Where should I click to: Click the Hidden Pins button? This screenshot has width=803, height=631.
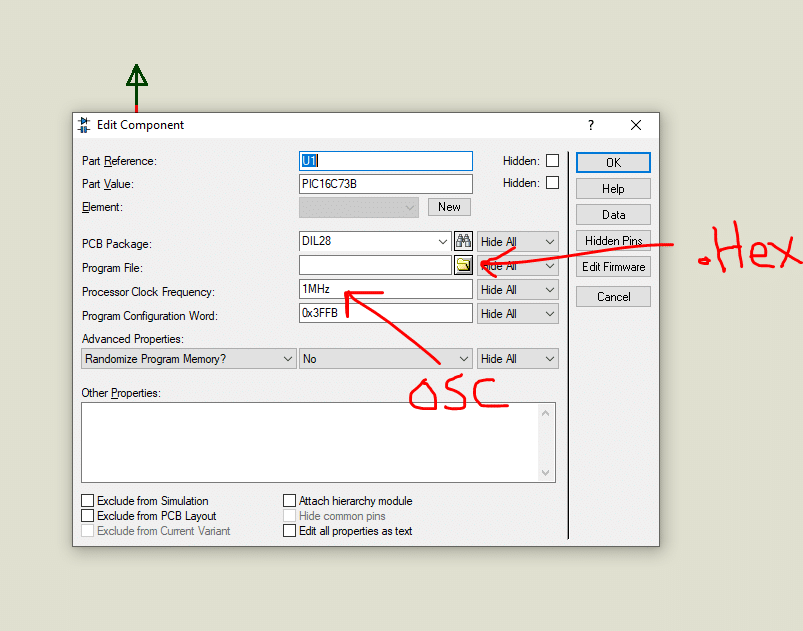coord(613,241)
